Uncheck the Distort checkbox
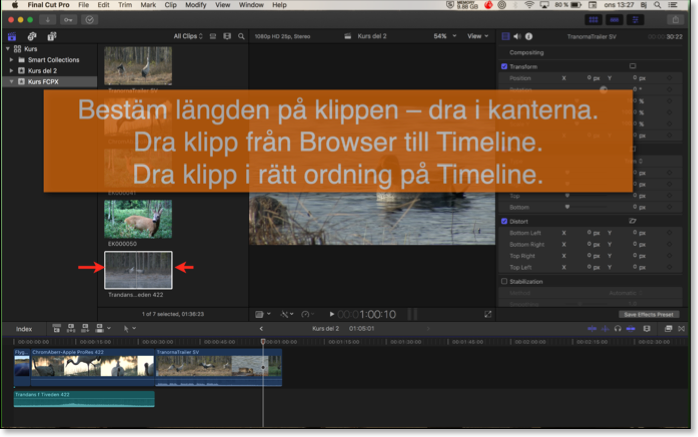698x437 pixels. click(x=504, y=221)
